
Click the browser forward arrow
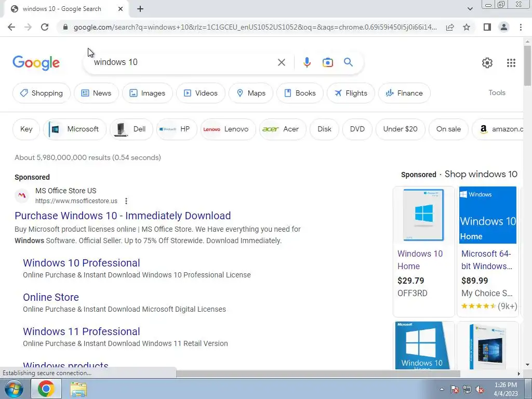click(x=28, y=27)
